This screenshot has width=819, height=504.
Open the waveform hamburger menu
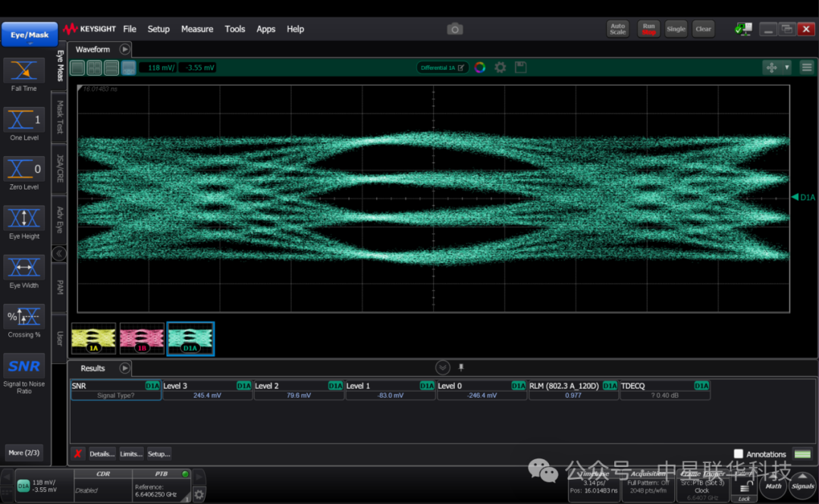[x=807, y=67]
